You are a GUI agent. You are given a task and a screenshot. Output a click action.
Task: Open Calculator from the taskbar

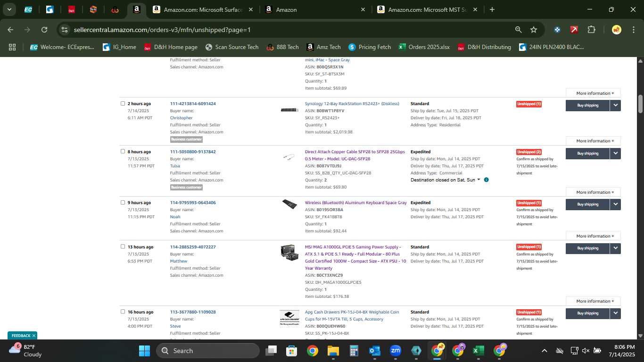pyautogui.click(x=354, y=351)
